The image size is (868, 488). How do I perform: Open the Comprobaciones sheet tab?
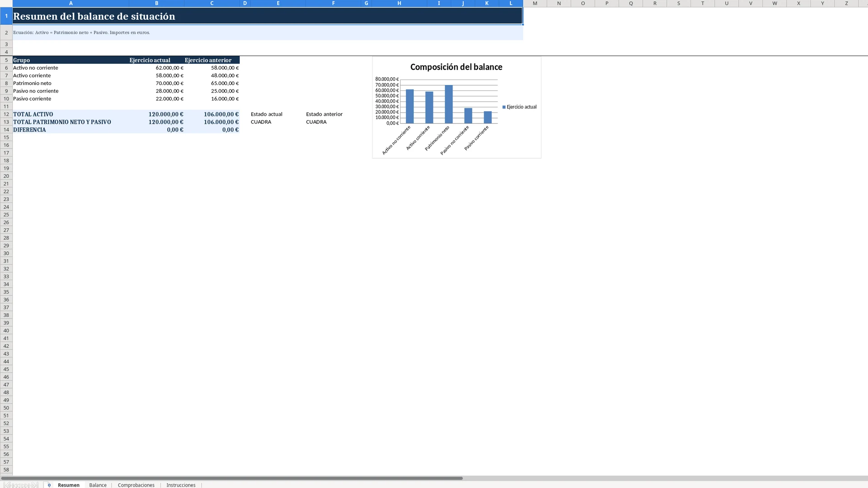pos(136,485)
